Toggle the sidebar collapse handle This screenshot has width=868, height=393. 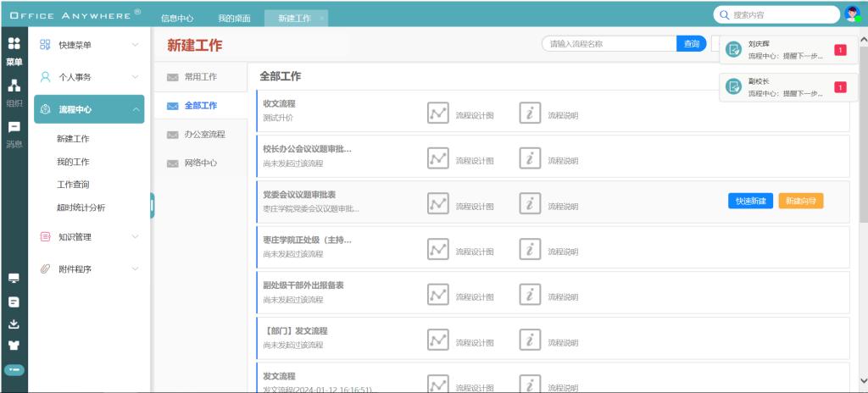pos(152,206)
